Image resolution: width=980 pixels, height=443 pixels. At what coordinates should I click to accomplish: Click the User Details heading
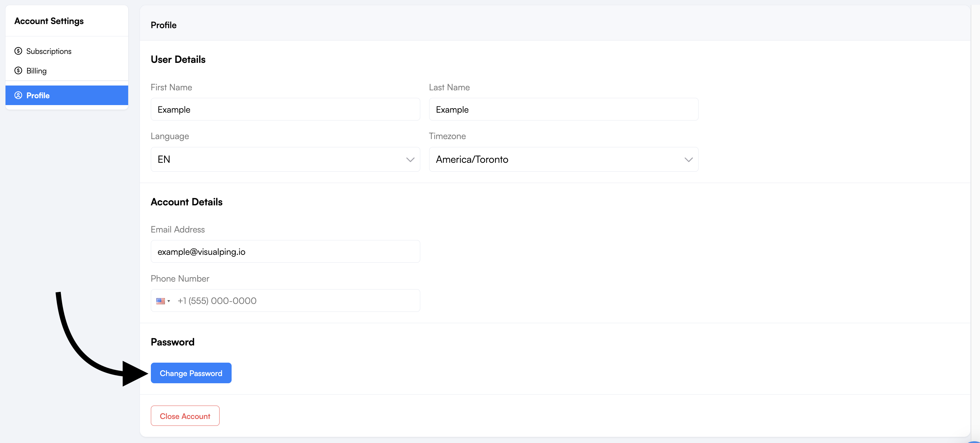(178, 59)
